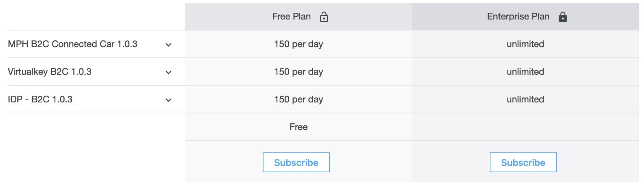Subscribe to the Free Plan

pos(296,162)
